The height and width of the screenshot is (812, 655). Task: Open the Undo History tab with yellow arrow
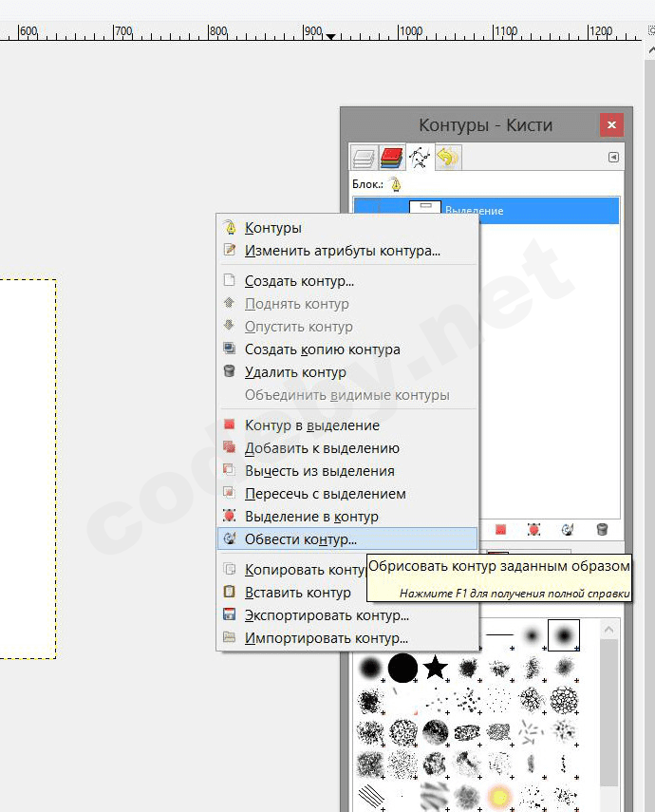point(448,158)
